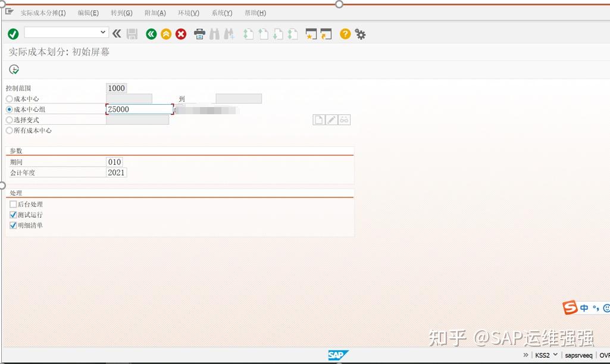Click the yellow Help question mark icon
The height and width of the screenshot is (364, 610).
[x=345, y=34]
